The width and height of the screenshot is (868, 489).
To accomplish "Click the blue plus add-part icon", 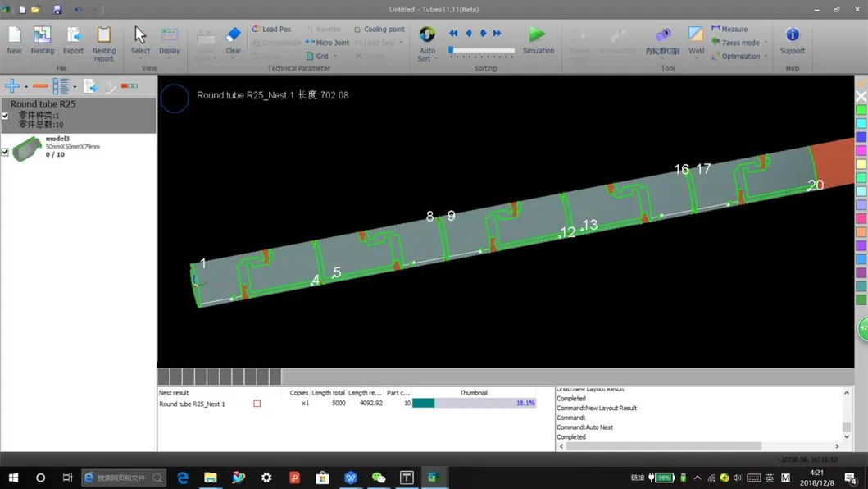I will (12, 86).
